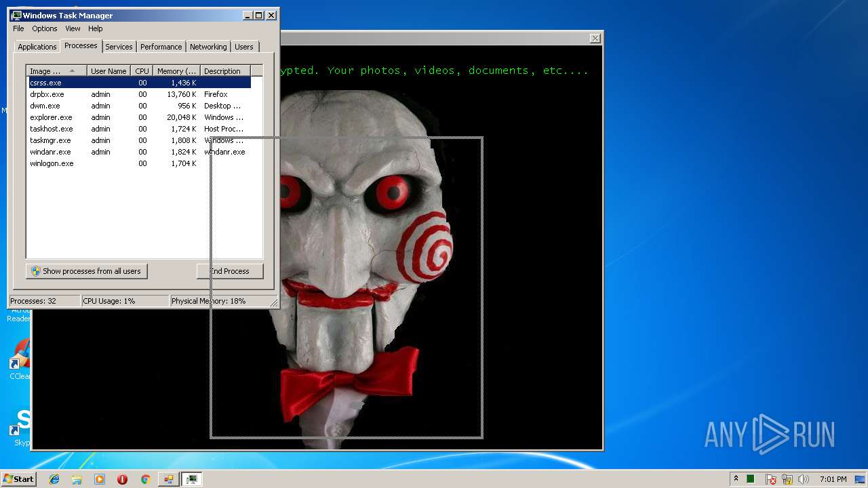Sort processes by Memory column
This screenshot has height=488, width=868.
coord(176,71)
